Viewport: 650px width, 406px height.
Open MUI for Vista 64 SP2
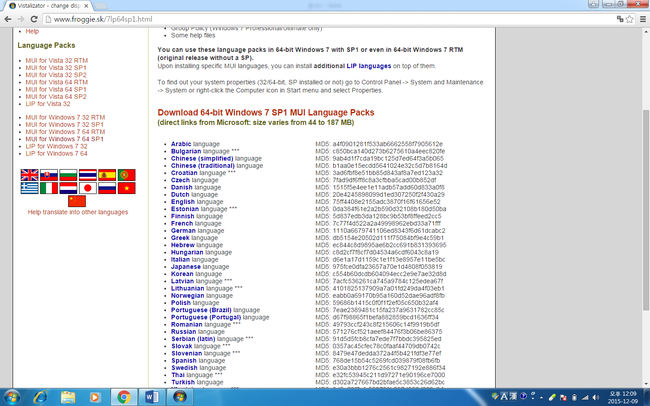pyautogui.click(x=56, y=96)
